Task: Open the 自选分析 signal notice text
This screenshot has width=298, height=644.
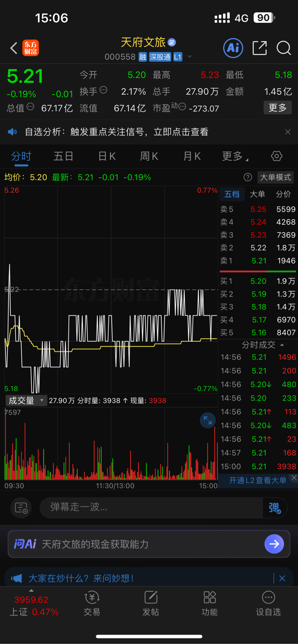Action: (116, 132)
